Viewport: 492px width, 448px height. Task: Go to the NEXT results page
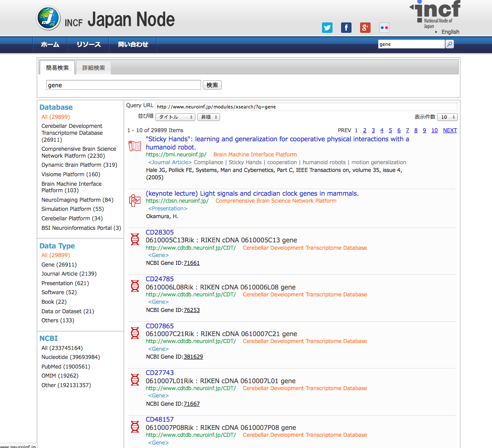click(x=450, y=130)
